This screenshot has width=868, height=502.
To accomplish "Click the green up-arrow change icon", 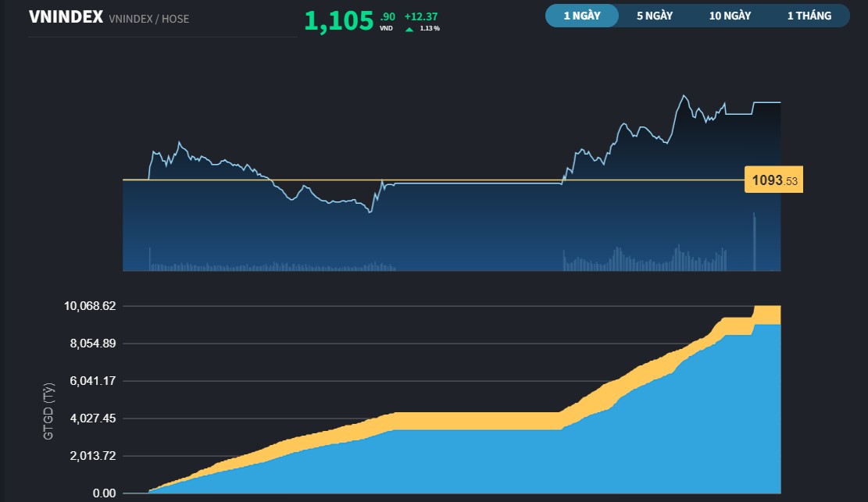I will click(x=409, y=30).
